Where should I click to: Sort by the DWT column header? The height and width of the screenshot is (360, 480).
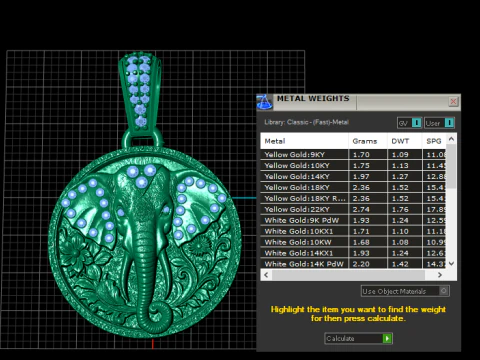tap(404, 141)
